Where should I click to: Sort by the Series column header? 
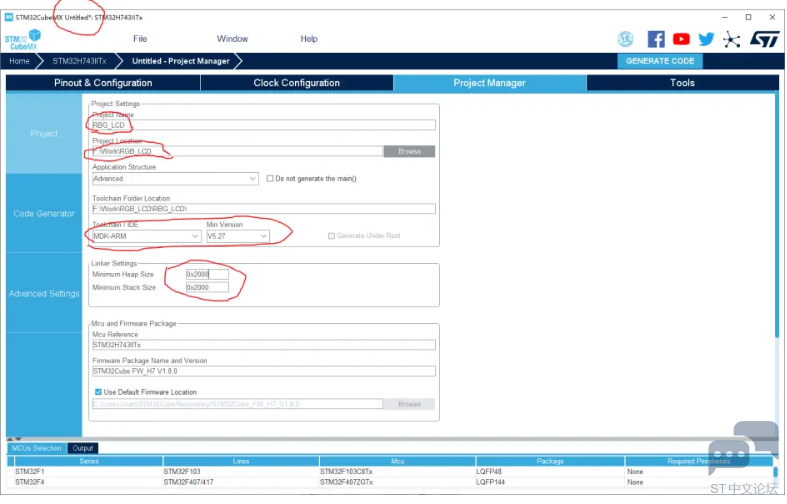[x=89, y=461]
